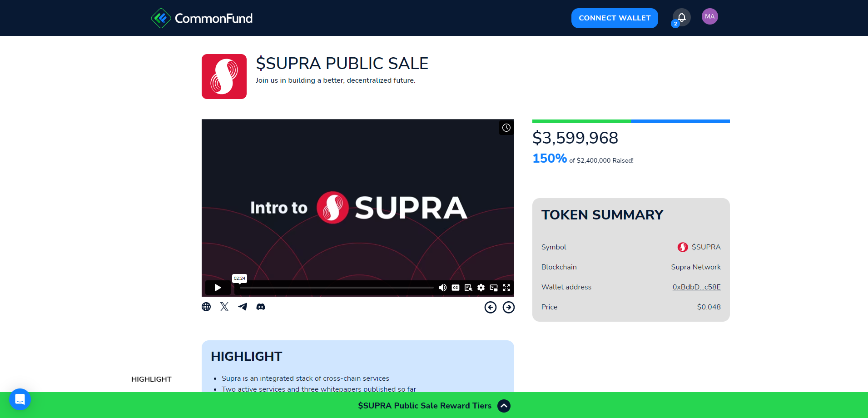
Task: Seek within the video progress bar
Action: (337, 288)
